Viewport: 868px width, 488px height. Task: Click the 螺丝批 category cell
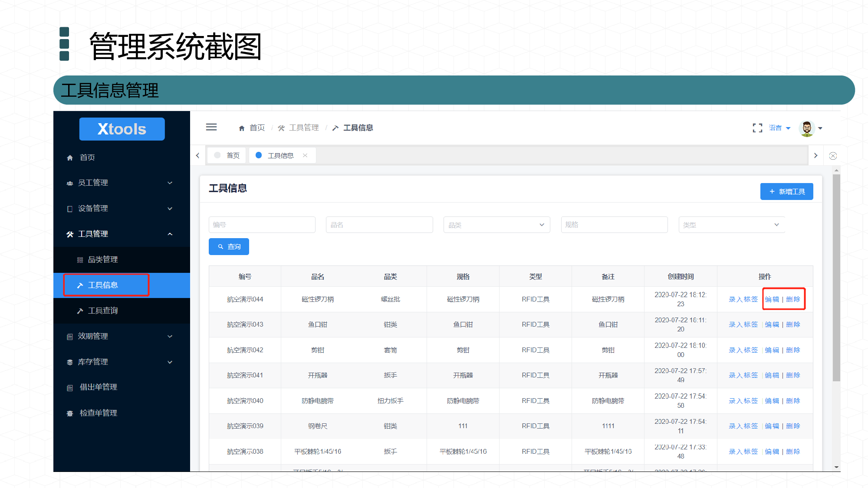click(x=390, y=299)
